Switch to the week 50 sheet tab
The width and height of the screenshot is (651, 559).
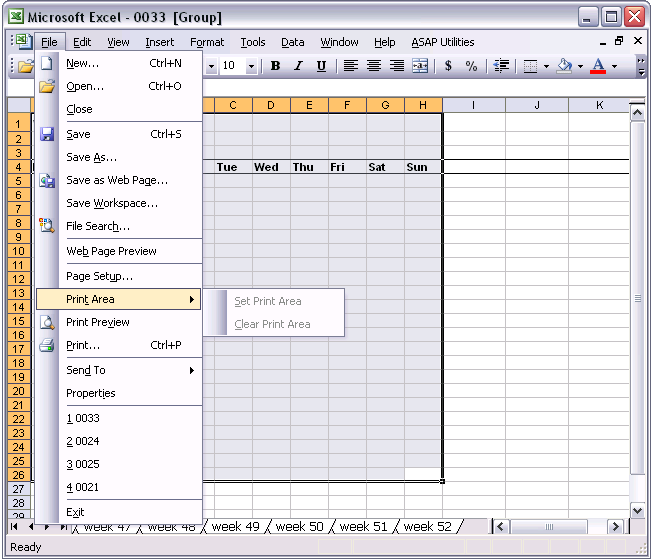click(299, 527)
